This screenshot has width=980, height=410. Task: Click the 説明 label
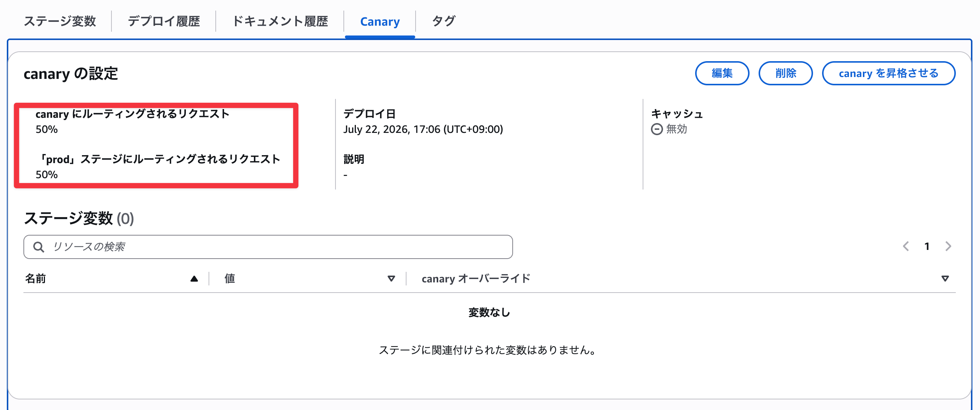pyautogui.click(x=354, y=159)
